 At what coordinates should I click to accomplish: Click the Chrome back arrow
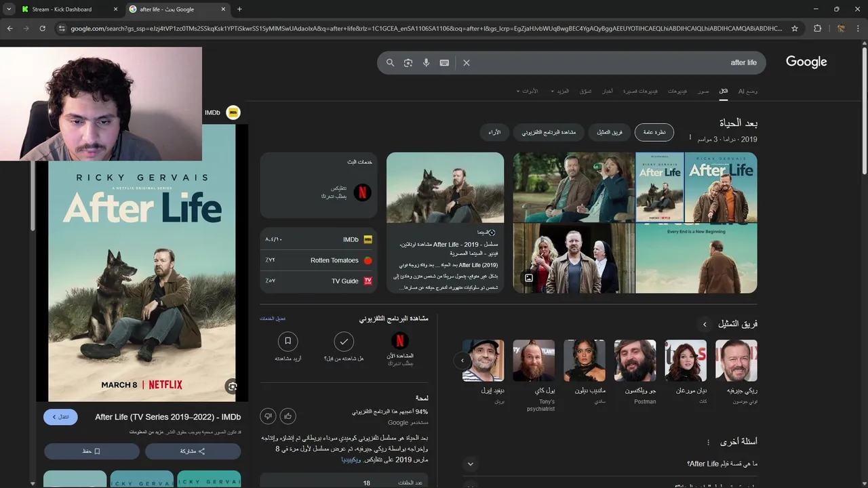click(x=9, y=28)
